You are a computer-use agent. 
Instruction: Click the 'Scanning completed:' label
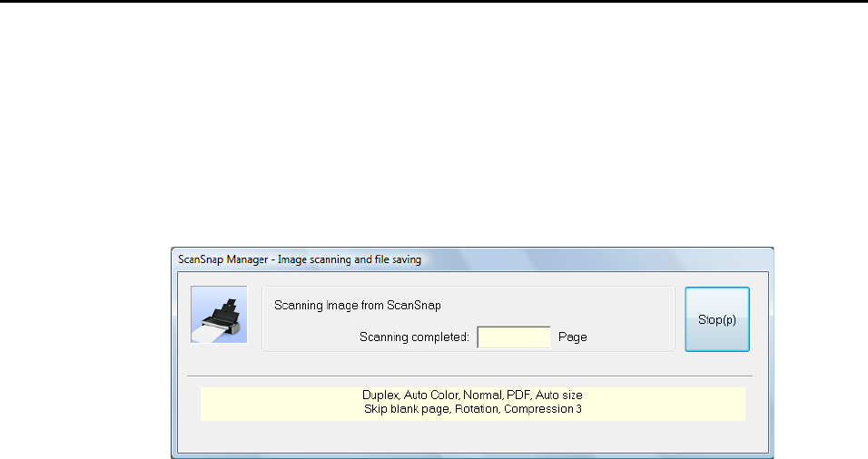414,337
